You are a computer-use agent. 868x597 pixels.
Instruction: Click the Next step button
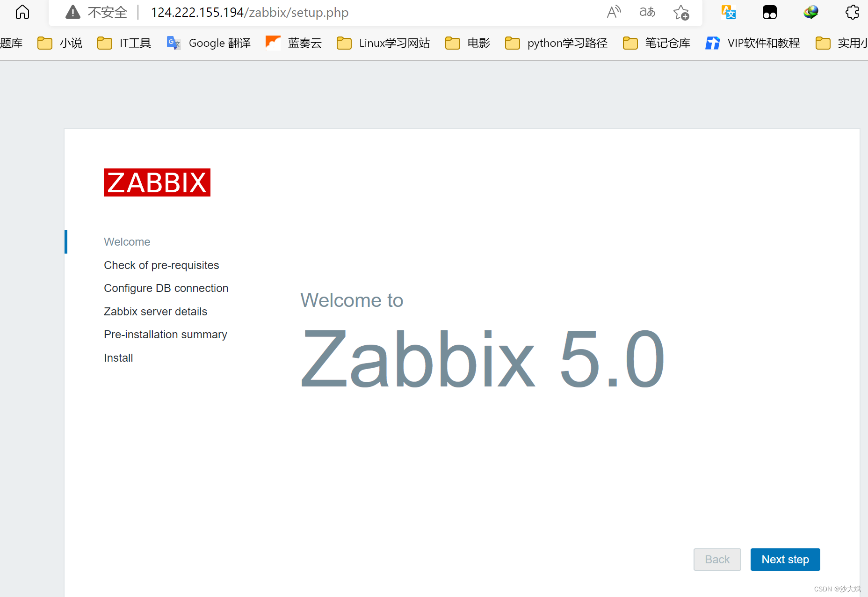coord(785,560)
